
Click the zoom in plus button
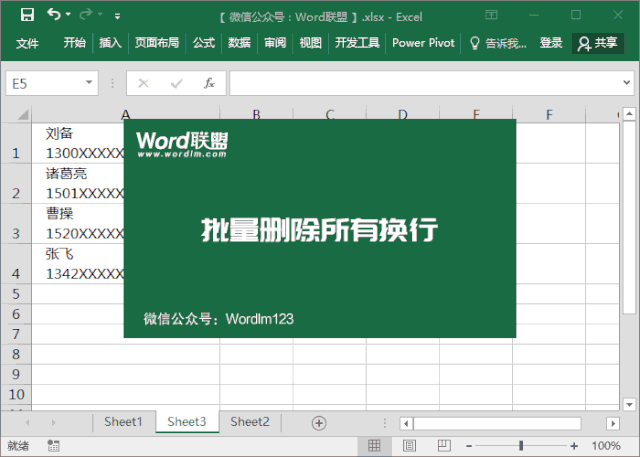(x=574, y=446)
